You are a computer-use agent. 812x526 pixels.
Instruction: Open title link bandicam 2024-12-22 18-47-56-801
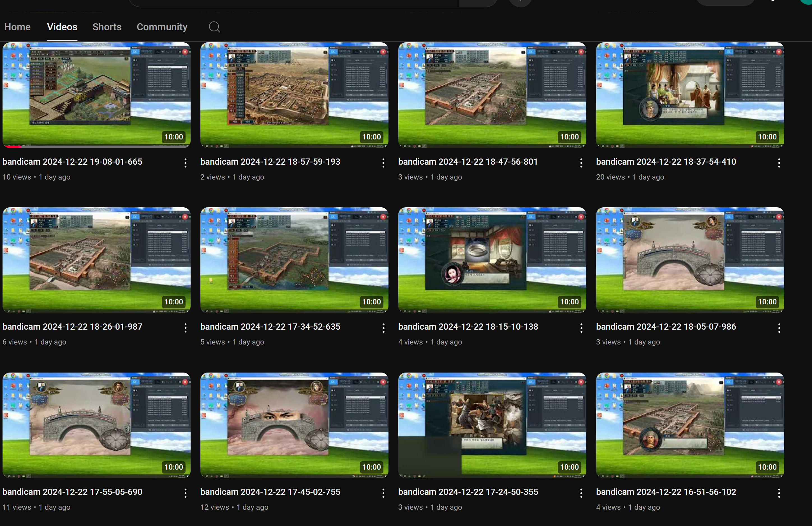(468, 162)
